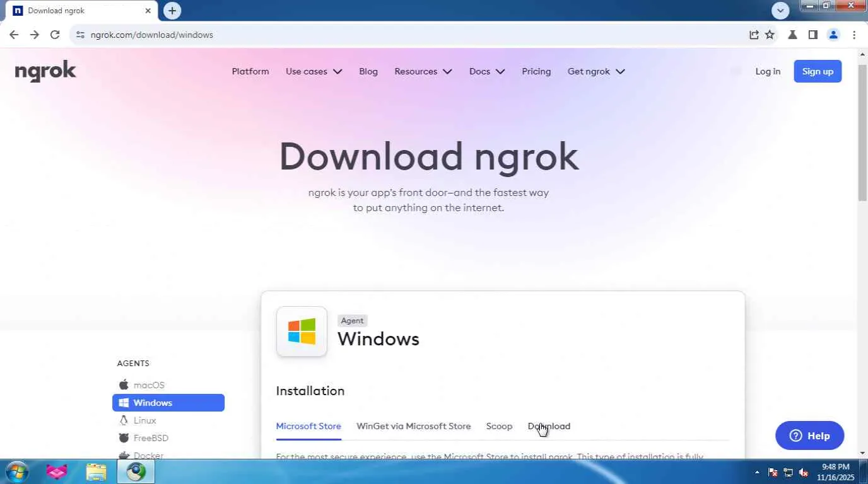Screen dimensions: 868x484
Task: Click the muted volume tray icon
Action: point(804,472)
